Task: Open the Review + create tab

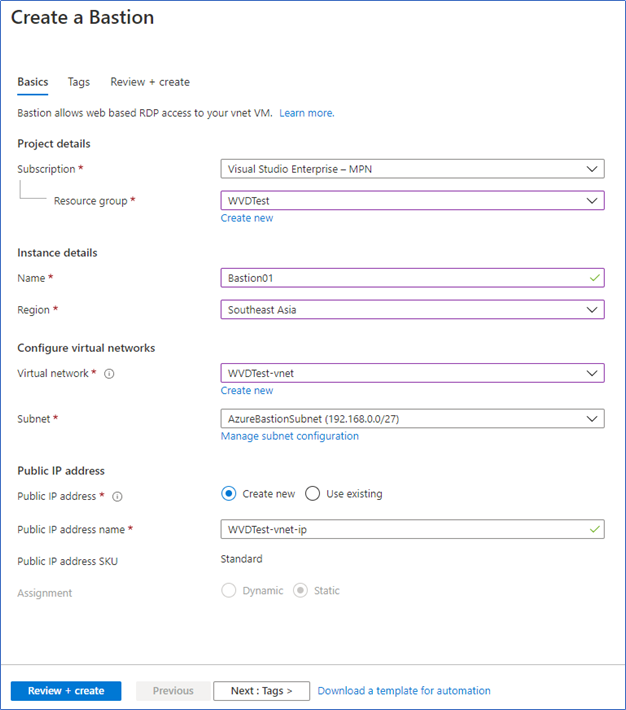Action: tap(150, 82)
